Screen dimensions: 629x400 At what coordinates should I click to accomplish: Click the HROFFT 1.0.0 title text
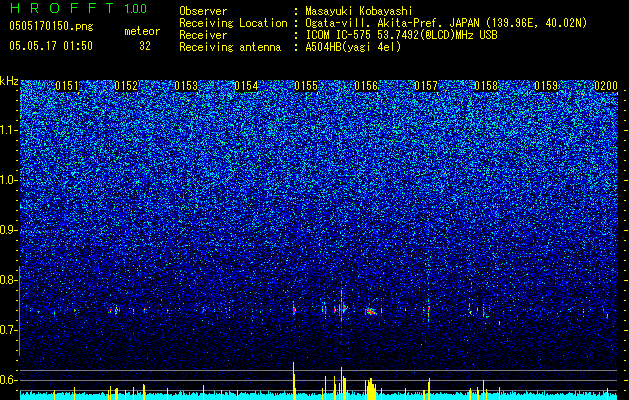(x=78, y=8)
